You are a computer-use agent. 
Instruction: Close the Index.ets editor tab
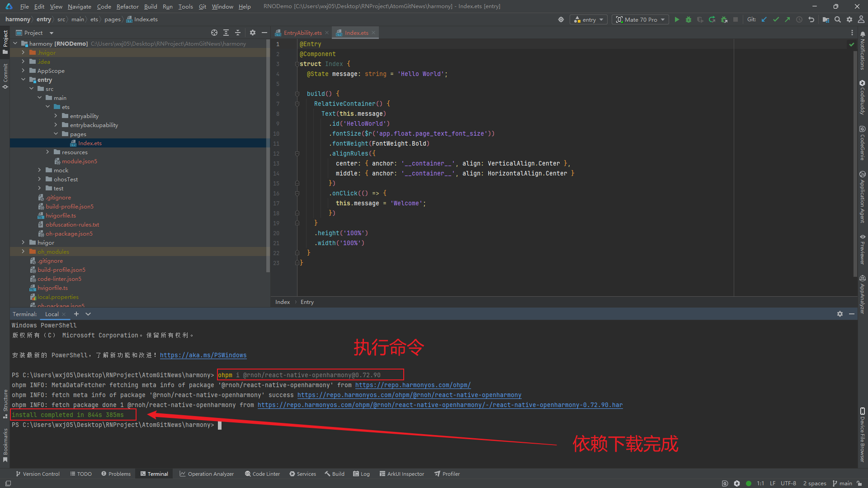(x=373, y=33)
